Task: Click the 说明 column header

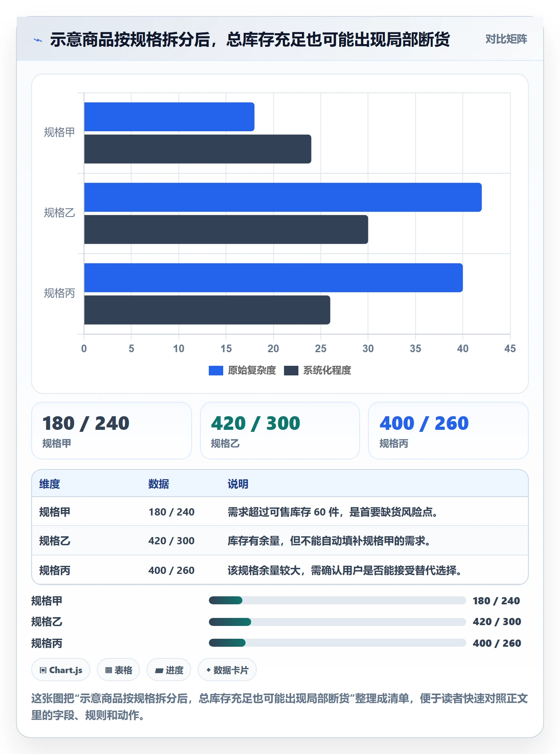Action: [x=238, y=484]
